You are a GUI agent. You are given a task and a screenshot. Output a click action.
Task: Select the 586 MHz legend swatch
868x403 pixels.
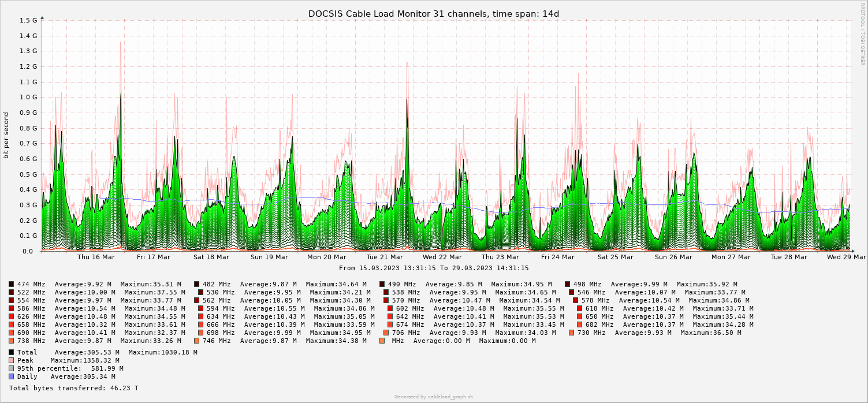point(11,308)
